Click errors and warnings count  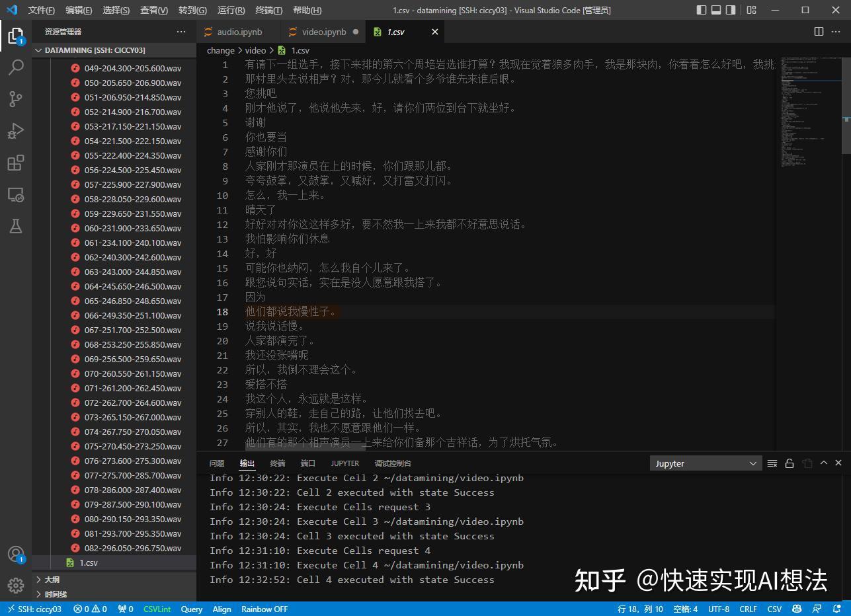coord(90,609)
